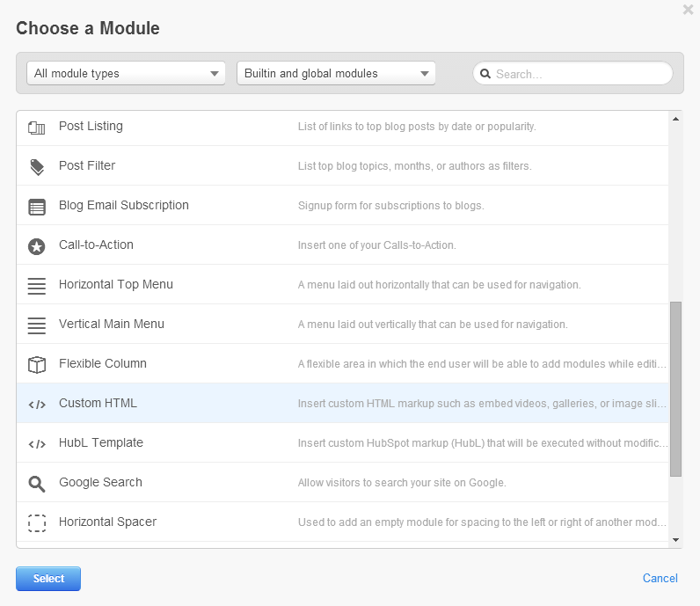Select the Vertical Main Menu module name
Viewport: 700px width, 606px height.
112,324
